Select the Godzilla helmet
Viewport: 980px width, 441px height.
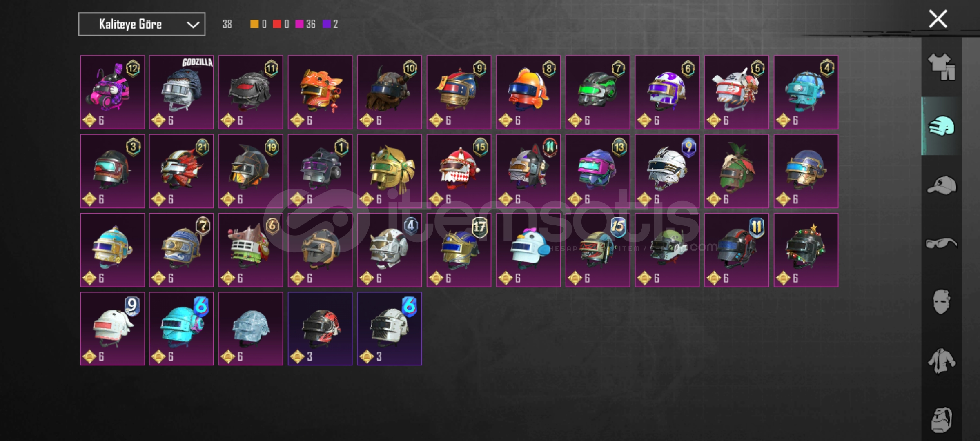[181, 92]
